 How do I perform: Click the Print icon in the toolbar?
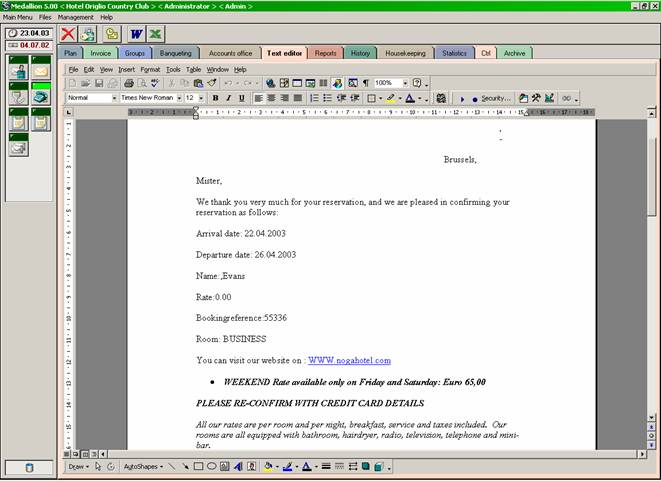tap(129, 83)
